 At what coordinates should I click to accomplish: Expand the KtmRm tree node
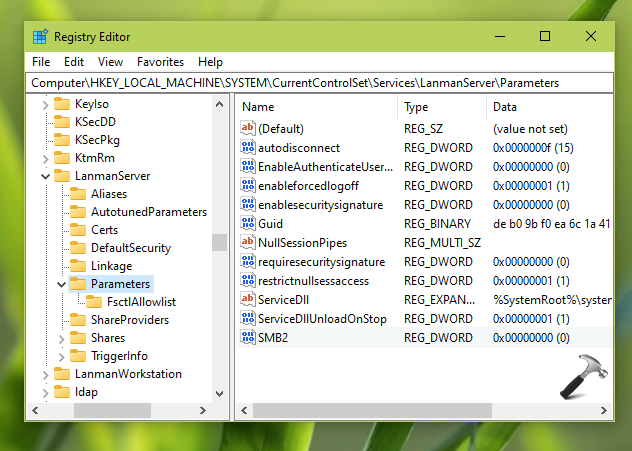46,159
